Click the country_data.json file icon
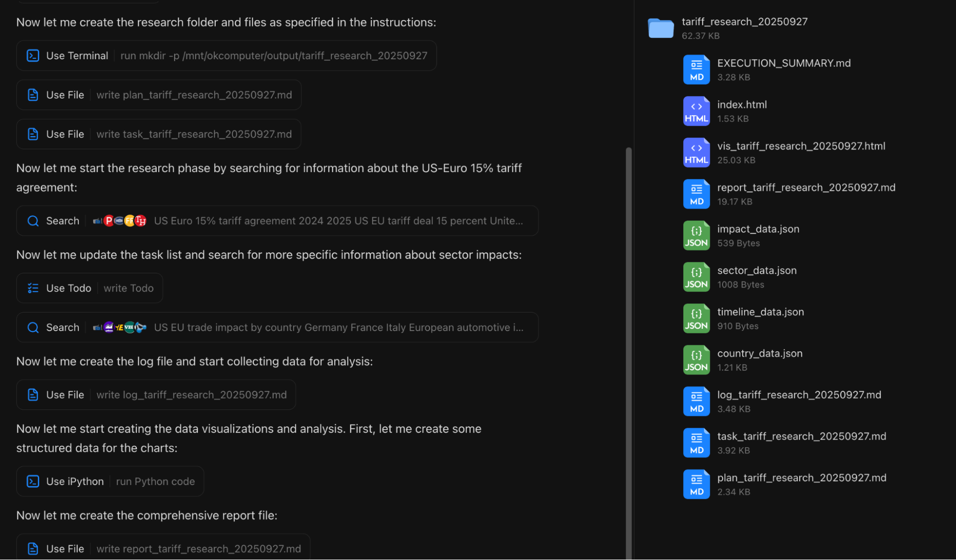Viewport: 956px width, 560px height. click(696, 360)
